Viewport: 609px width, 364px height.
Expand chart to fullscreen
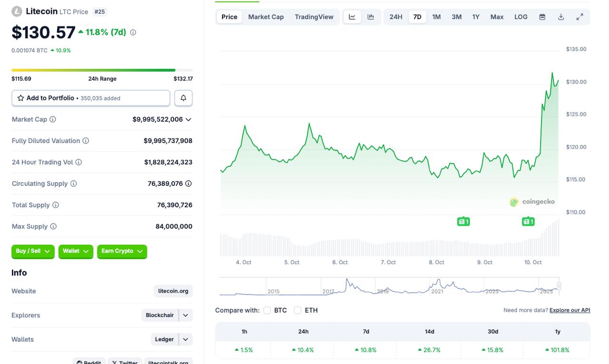point(580,17)
